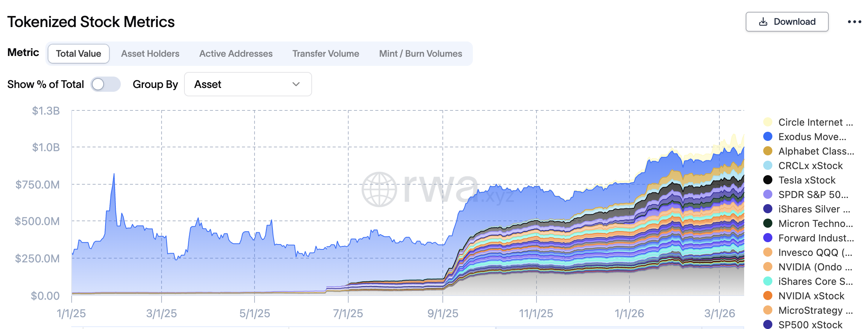Select the NVIDIA xStock legend label
Screen dimensions: 868x329
(x=811, y=296)
